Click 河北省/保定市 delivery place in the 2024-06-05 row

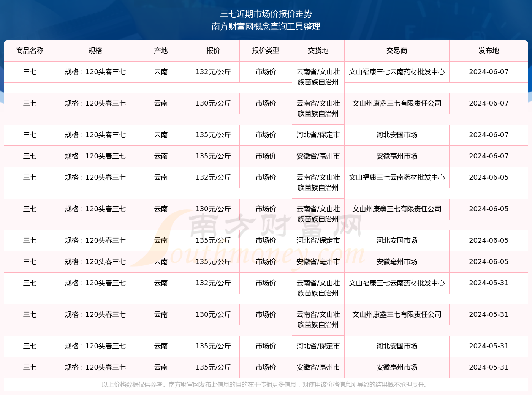click(x=318, y=240)
